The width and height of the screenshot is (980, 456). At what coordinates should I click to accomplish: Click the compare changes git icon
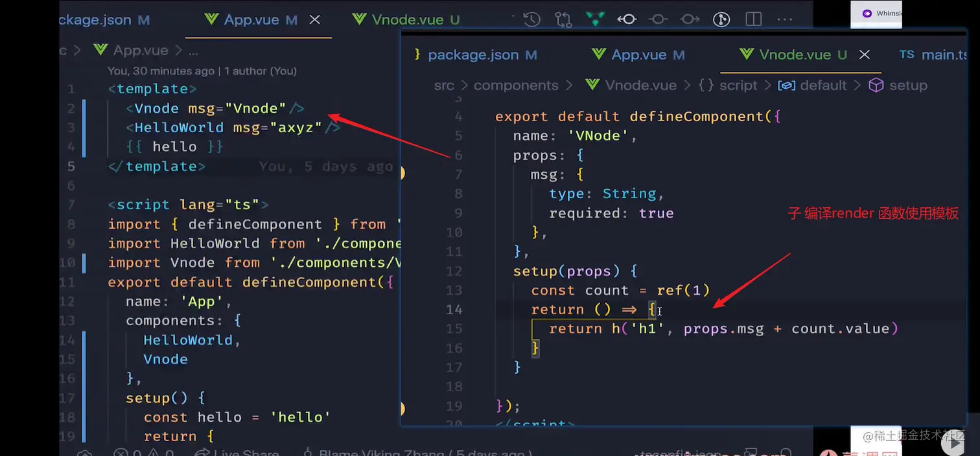point(563,19)
